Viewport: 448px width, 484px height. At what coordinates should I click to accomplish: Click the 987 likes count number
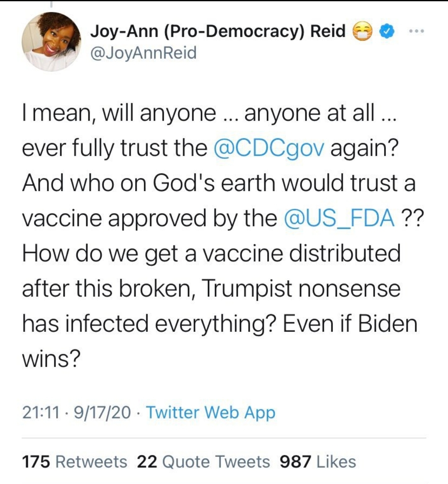point(295,462)
